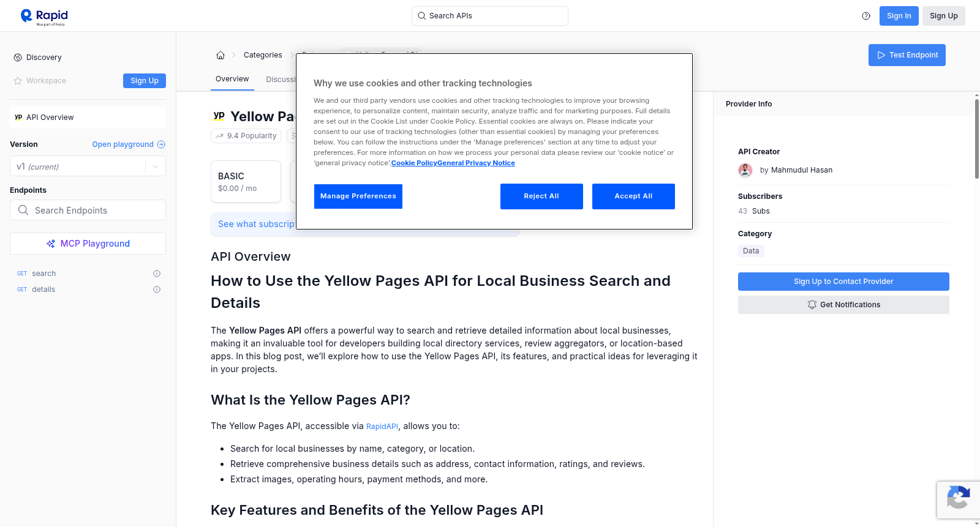Click the 9.4 Popularity badge

[246, 136]
